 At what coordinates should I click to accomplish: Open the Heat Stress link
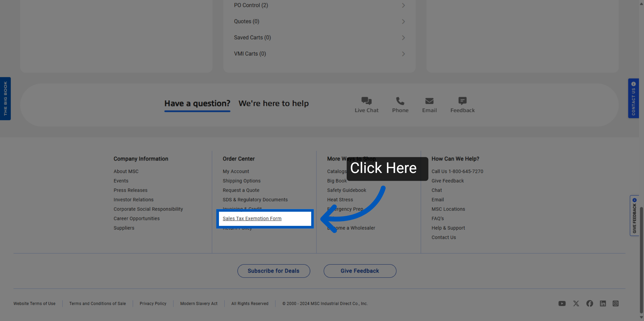point(340,200)
